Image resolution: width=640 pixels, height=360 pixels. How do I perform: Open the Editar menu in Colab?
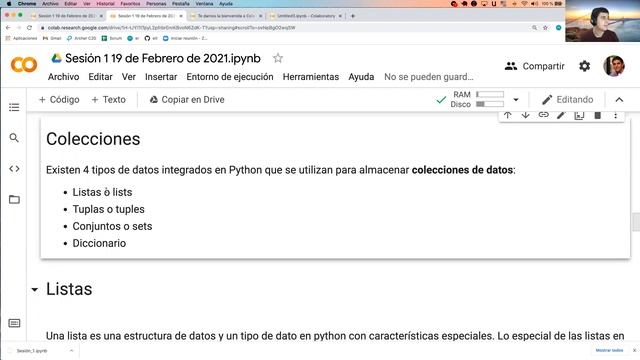[x=100, y=77]
